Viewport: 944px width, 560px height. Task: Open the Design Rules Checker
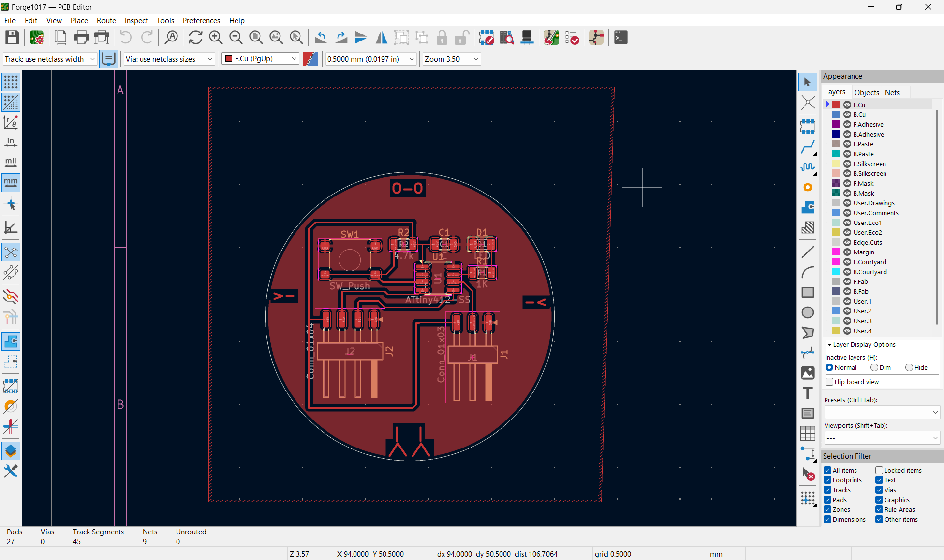point(572,37)
